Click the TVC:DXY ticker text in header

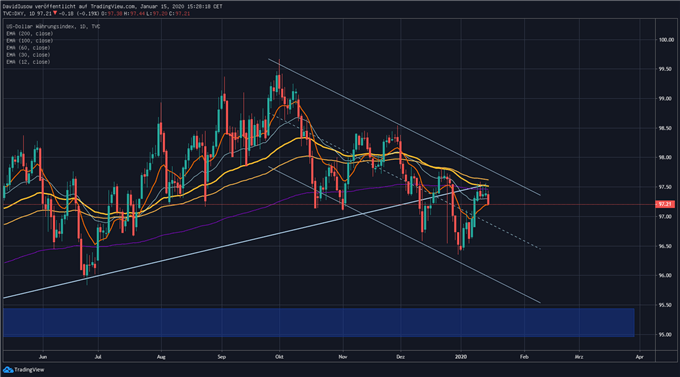tap(15, 13)
